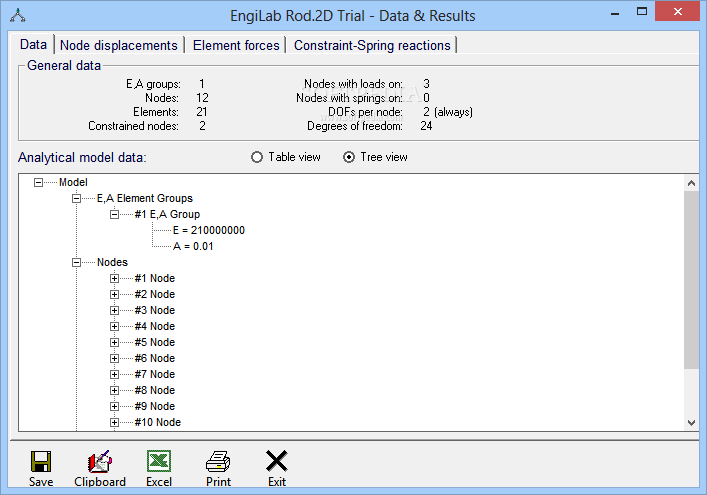The image size is (707, 495).
Task: Click the tree scrollbar down arrow
Action: (691, 422)
